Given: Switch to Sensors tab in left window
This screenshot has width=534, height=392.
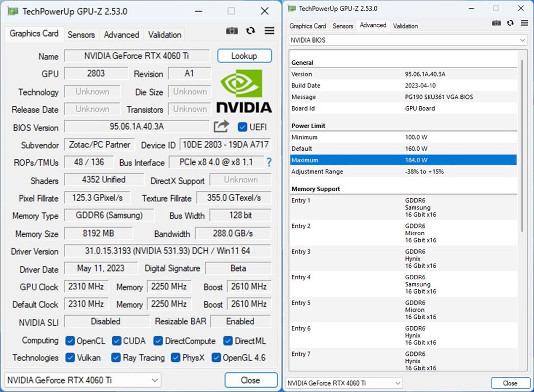Looking at the screenshot, I should [81, 35].
